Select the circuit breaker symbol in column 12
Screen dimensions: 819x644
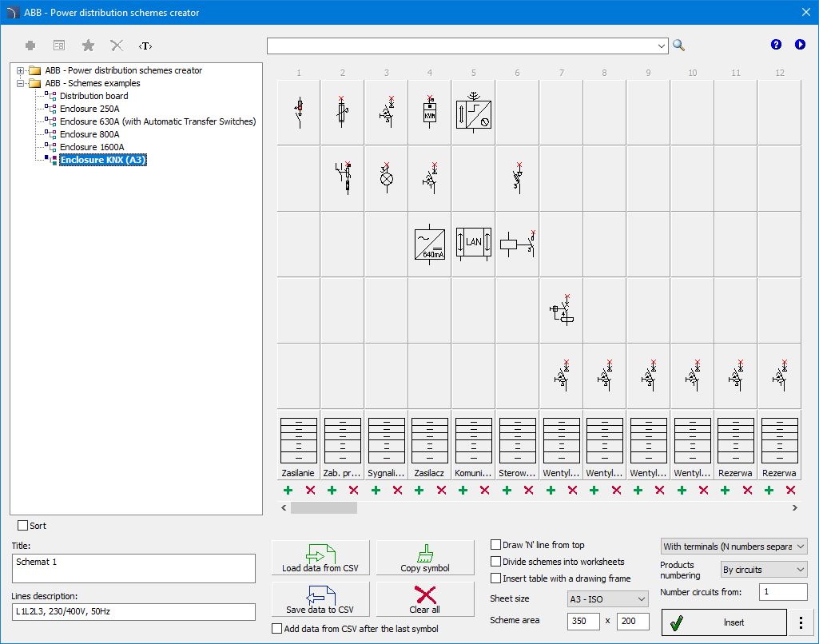point(779,376)
